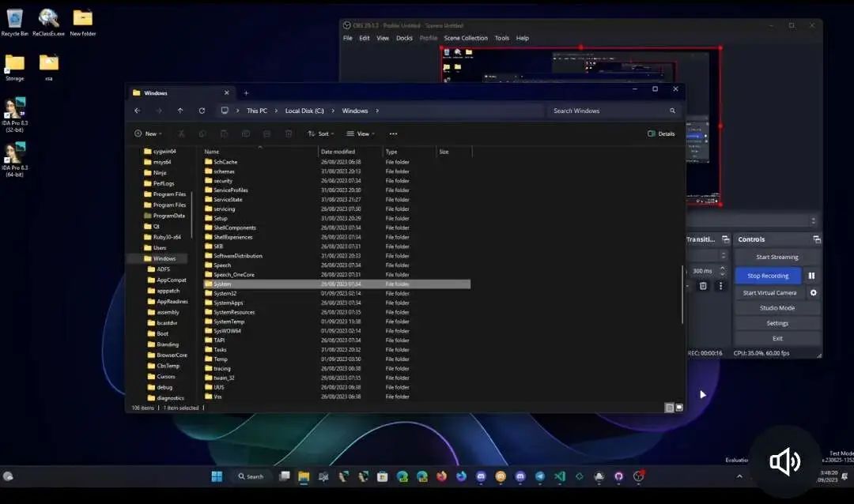
Task: Select the System32 folder row
Action: pos(337,293)
